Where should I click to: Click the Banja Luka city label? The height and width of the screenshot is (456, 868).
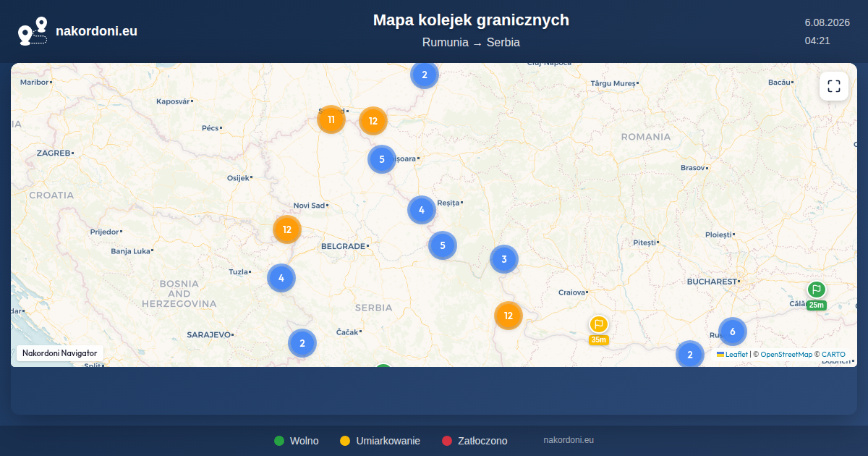click(x=130, y=251)
